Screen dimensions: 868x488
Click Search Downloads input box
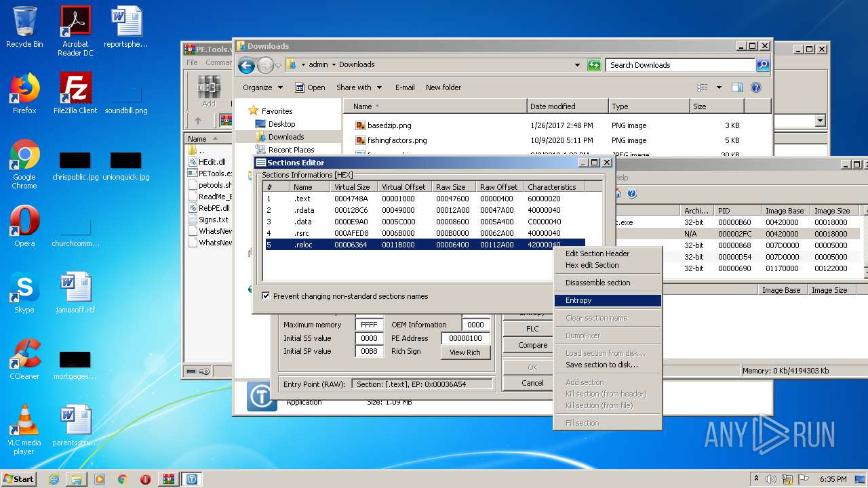tap(681, 65)
